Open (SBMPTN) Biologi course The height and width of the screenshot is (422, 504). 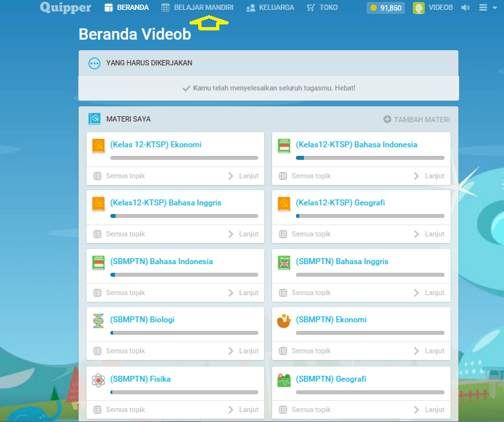point(142,320)
